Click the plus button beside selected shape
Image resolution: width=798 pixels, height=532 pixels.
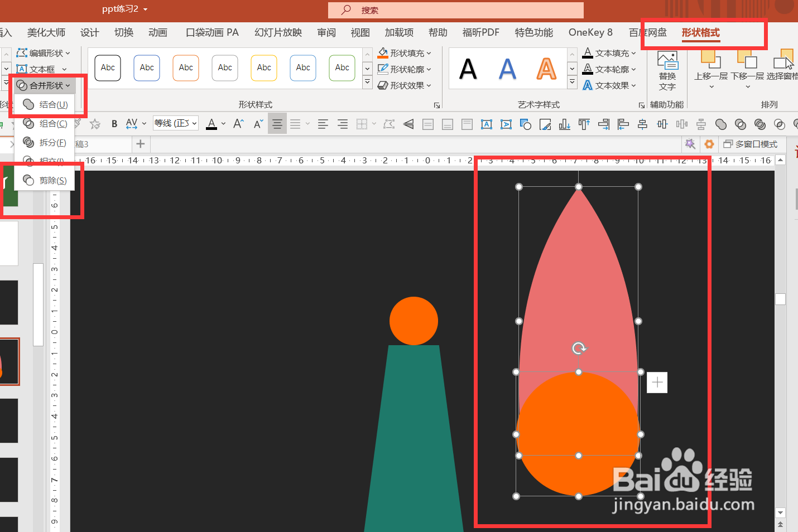tap(657, 382)
